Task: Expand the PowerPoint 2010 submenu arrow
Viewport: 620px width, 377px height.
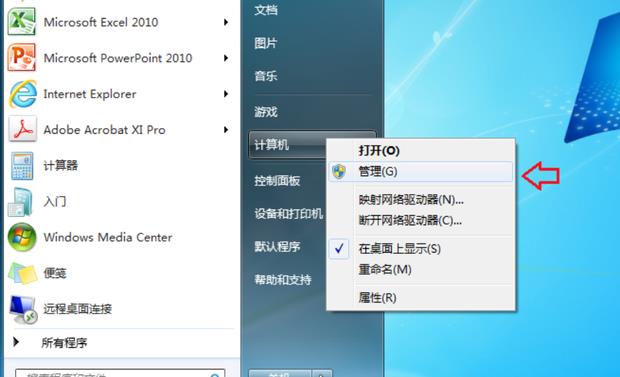Action: click(x=226, y=58)
